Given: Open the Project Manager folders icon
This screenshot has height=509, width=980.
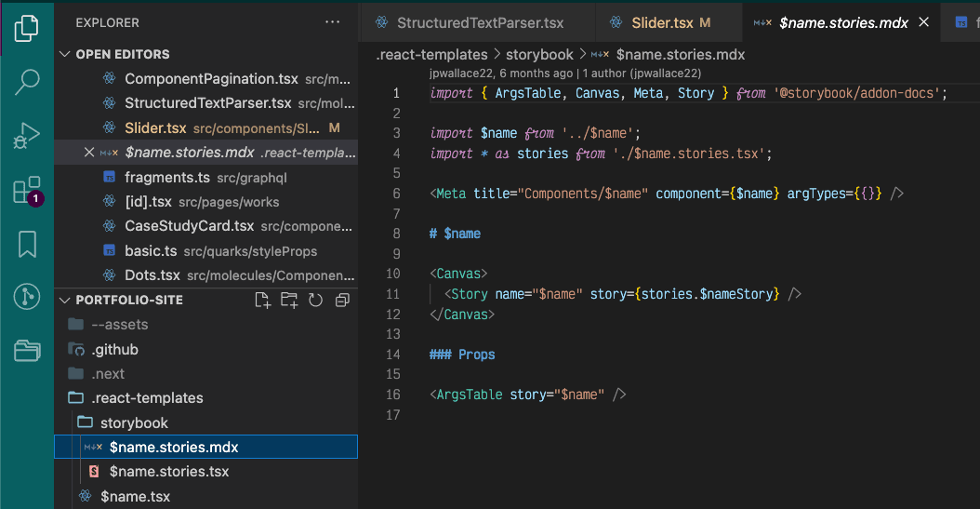Looking at the screenshot, I should [26, 350].
